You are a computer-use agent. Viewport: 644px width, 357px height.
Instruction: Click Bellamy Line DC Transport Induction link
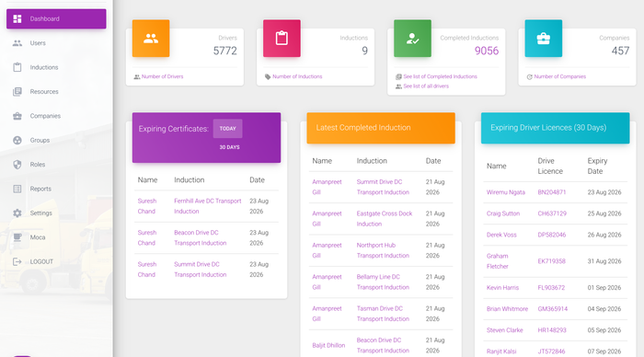383,282
